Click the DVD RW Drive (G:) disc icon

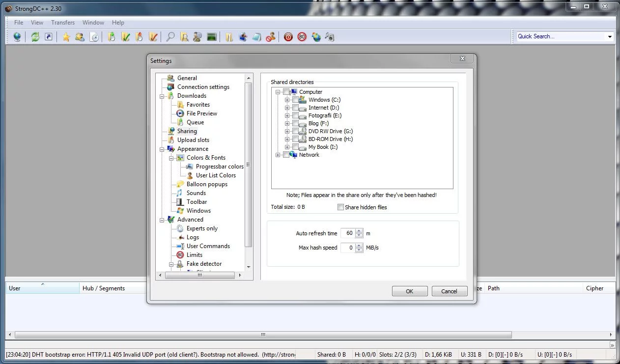pos(303,131)
